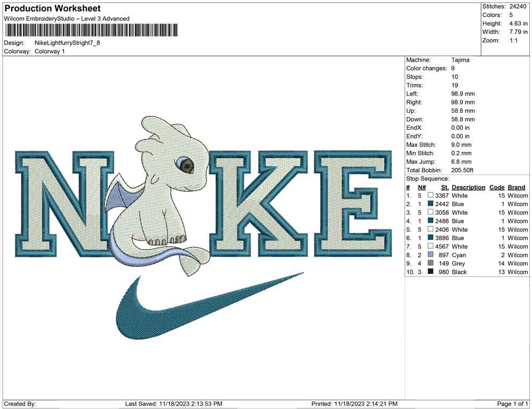Image resolution: width=532 pixels, height=409 pixels.
Task: Click the height value '4.63 in'
Action: (x=518, y=24)
